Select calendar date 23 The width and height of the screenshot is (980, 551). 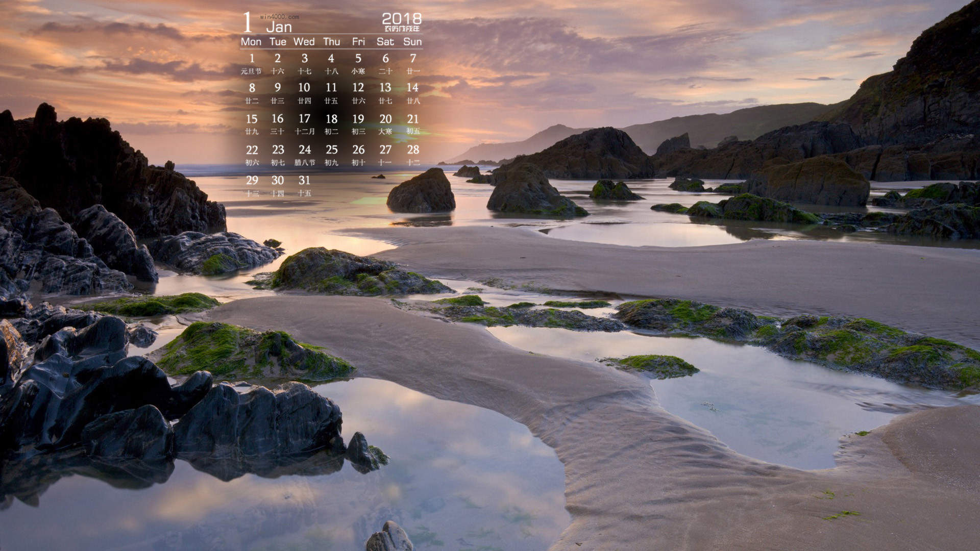click(278, 150)
